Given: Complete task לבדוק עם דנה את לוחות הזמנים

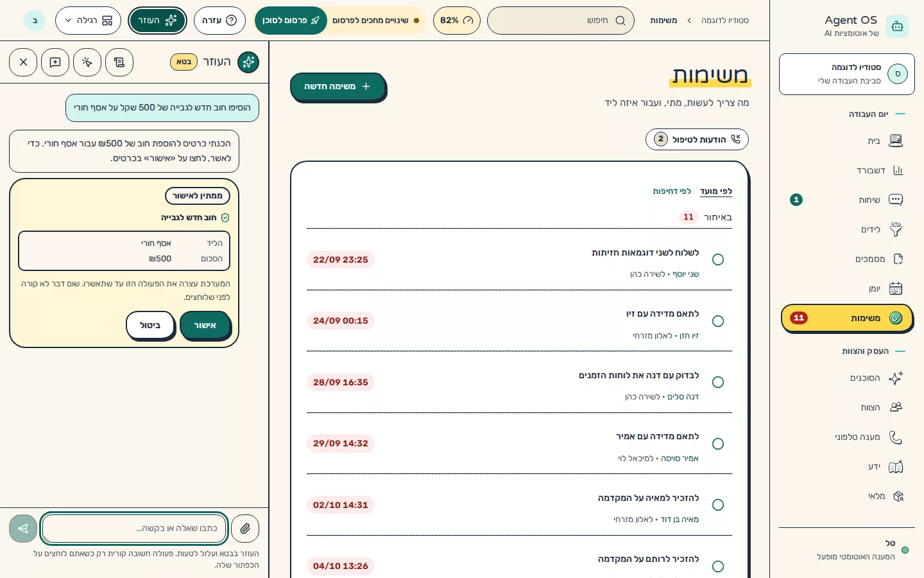Looking at the screenshot, I should [718, 382].
